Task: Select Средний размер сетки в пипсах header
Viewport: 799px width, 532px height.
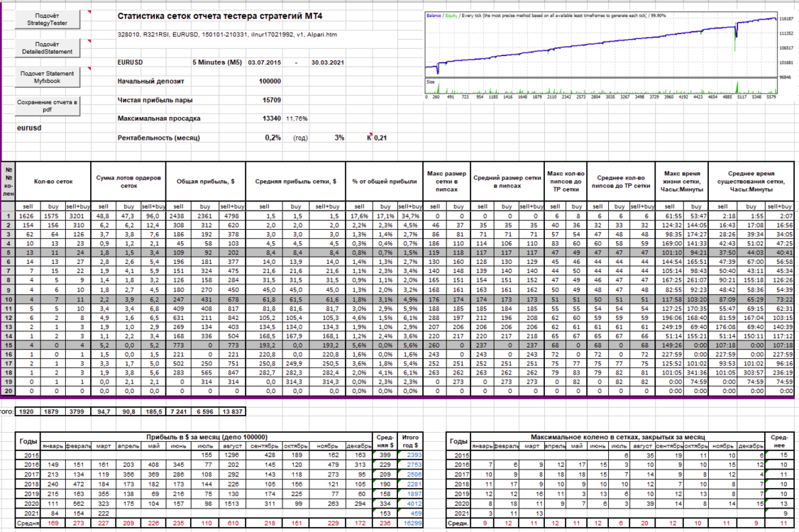Action: pos(507,182)
